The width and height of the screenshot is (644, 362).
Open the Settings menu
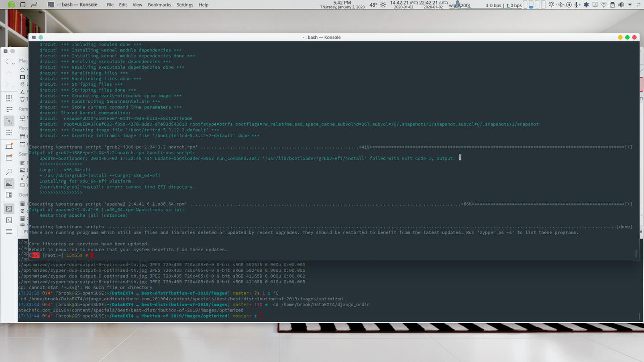(185, 5)
